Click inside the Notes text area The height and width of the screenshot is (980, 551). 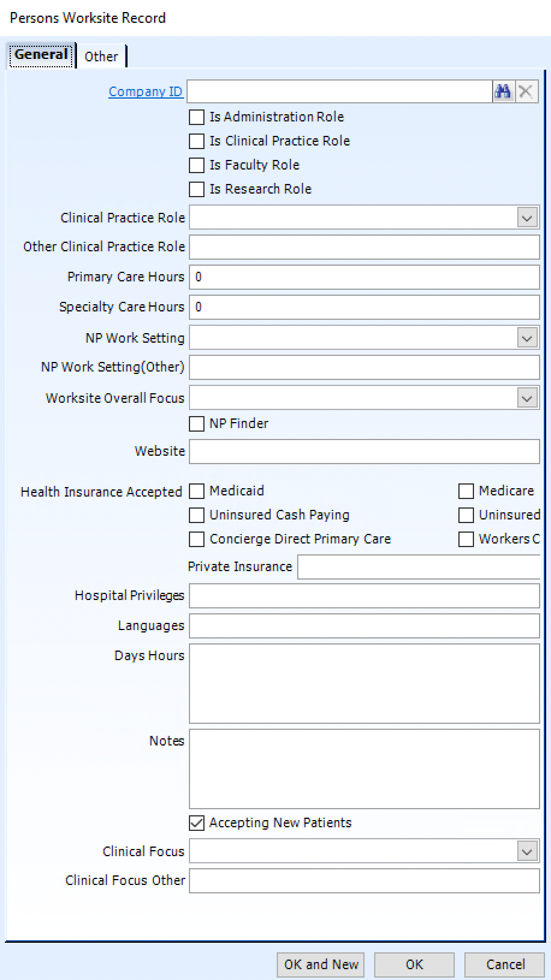tap(365, 769)
